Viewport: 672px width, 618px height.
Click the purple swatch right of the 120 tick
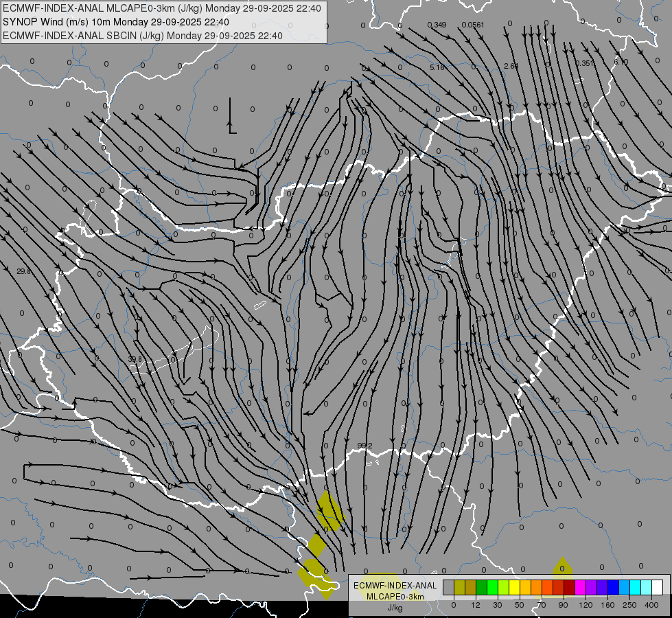pyautogui.click(x=592, y=587)
